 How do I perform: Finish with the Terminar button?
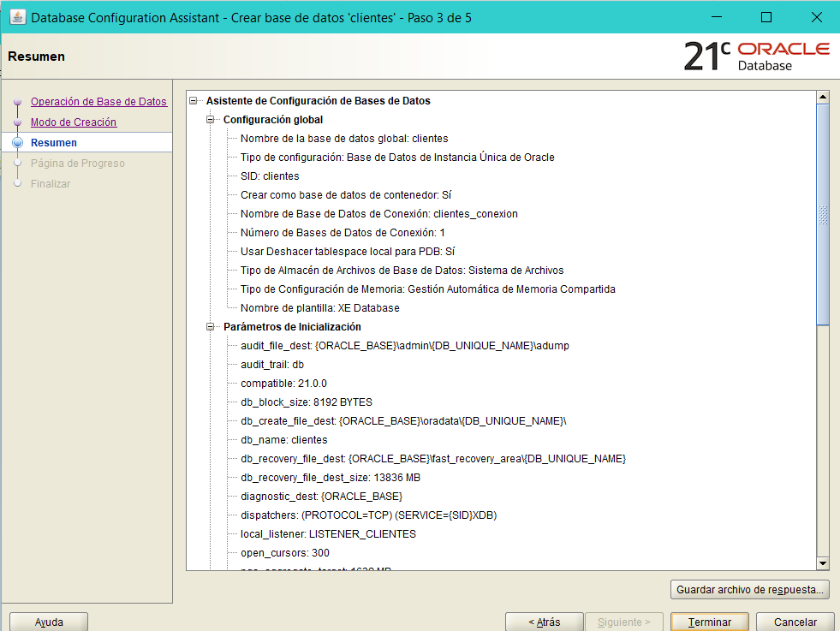710,622
